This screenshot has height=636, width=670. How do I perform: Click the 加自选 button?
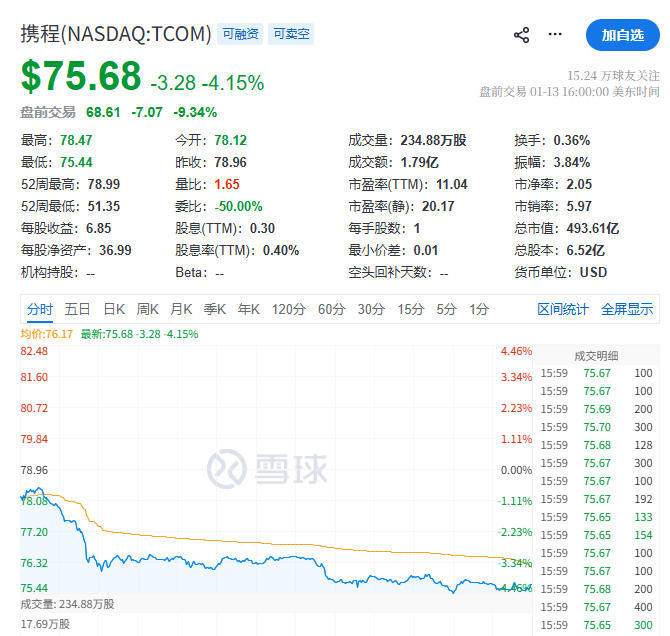pyautogui.click(x=623, y=35)
